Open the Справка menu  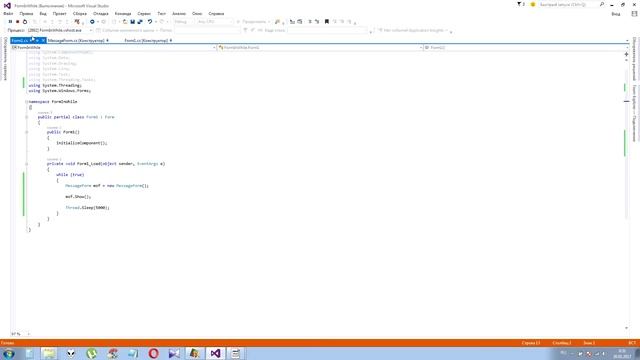[x=216, y=13]
